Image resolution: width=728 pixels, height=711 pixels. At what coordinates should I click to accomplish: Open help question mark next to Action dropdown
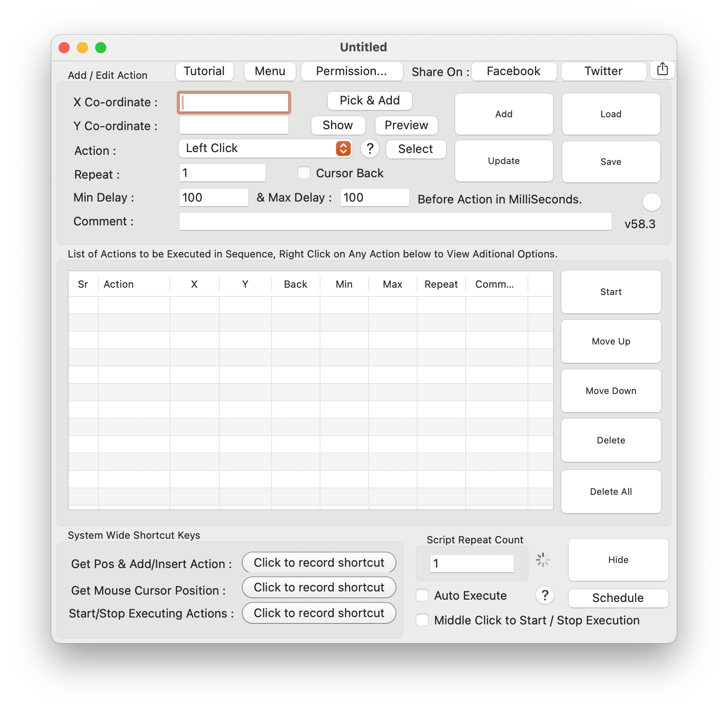370,148
